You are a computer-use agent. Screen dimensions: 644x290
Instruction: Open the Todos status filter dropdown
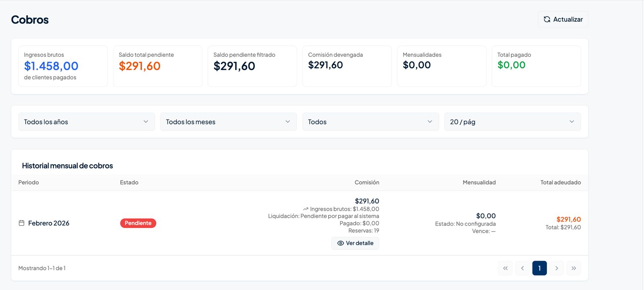point(370,122)
